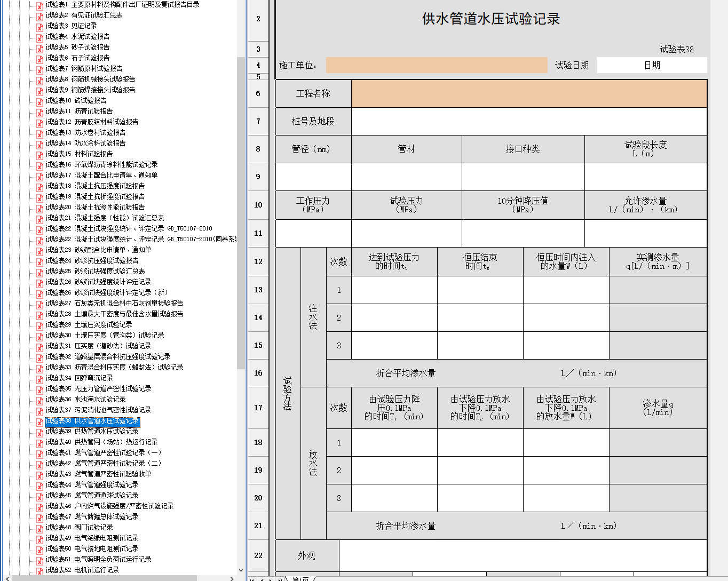Viewport: 728px width, 581px height.
Task: Click the empty 桩号及地段 value cell
Action: pos(529,122)
